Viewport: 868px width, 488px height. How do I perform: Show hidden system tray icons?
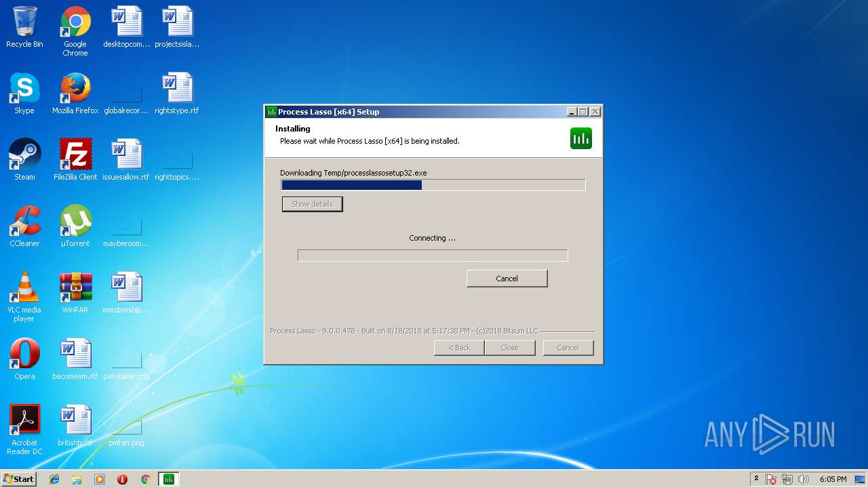[x=756, y=479]
